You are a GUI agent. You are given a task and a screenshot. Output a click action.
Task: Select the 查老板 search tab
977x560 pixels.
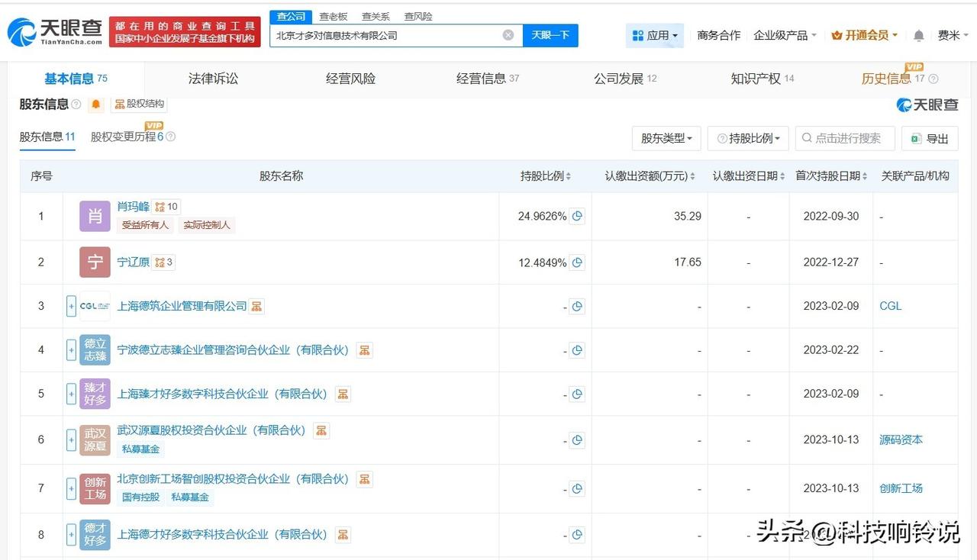[333, 16]
